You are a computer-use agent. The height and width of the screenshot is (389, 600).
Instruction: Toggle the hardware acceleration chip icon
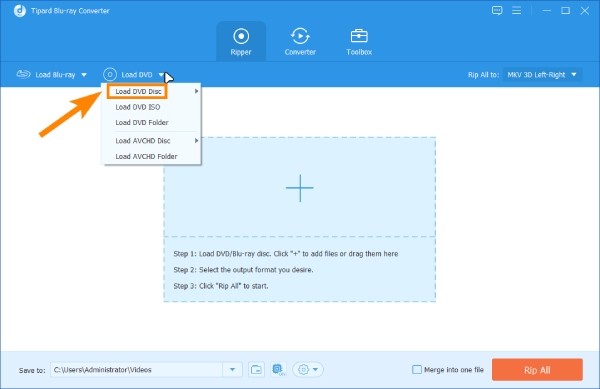tap(278, 369)
